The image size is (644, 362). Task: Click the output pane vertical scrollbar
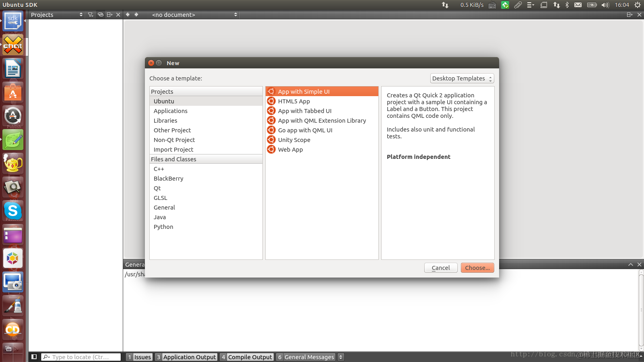(641, 310)
